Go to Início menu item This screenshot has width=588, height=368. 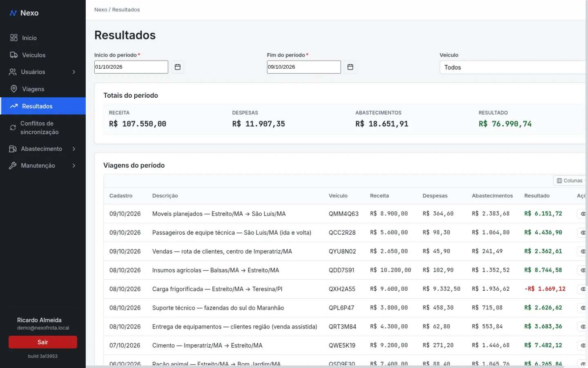[43, 38]
